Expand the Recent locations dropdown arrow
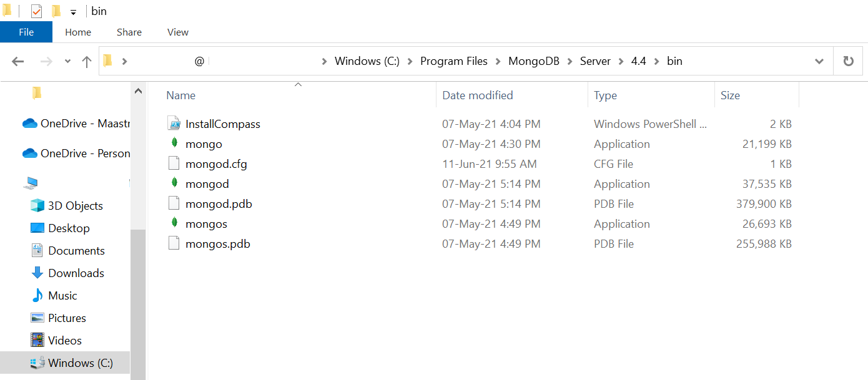This screenshot has width=868, height=380. pos(67,61)
